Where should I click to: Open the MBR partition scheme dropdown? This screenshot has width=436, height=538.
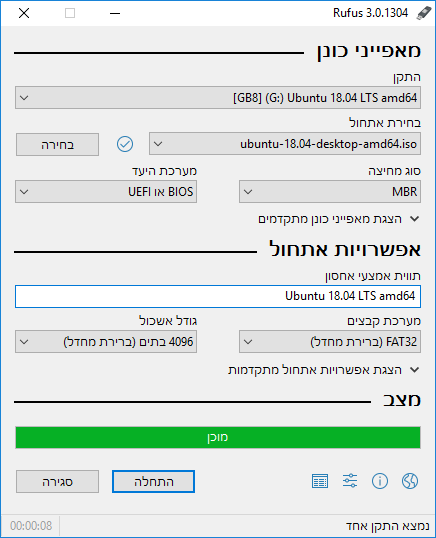coord(330,192)
